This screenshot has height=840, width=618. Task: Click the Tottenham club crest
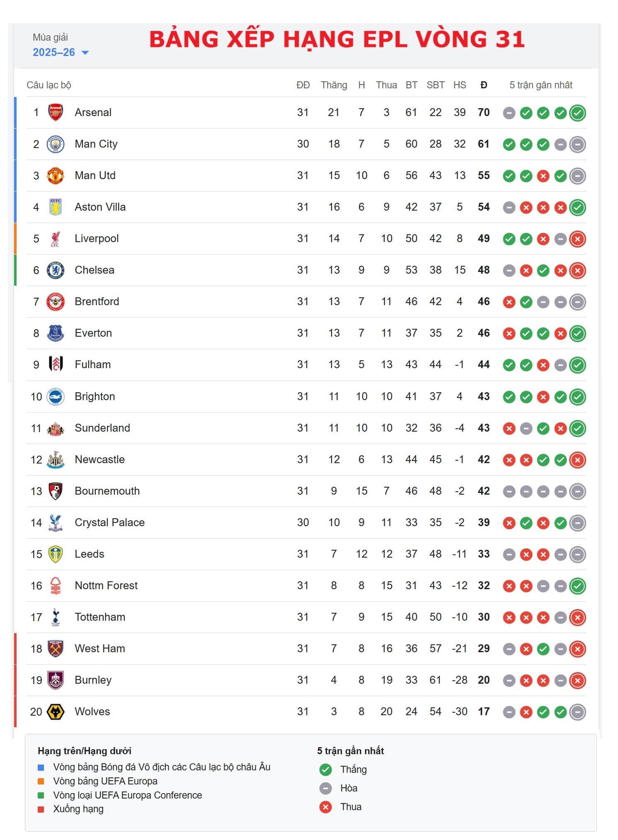(x=56, y=617)
